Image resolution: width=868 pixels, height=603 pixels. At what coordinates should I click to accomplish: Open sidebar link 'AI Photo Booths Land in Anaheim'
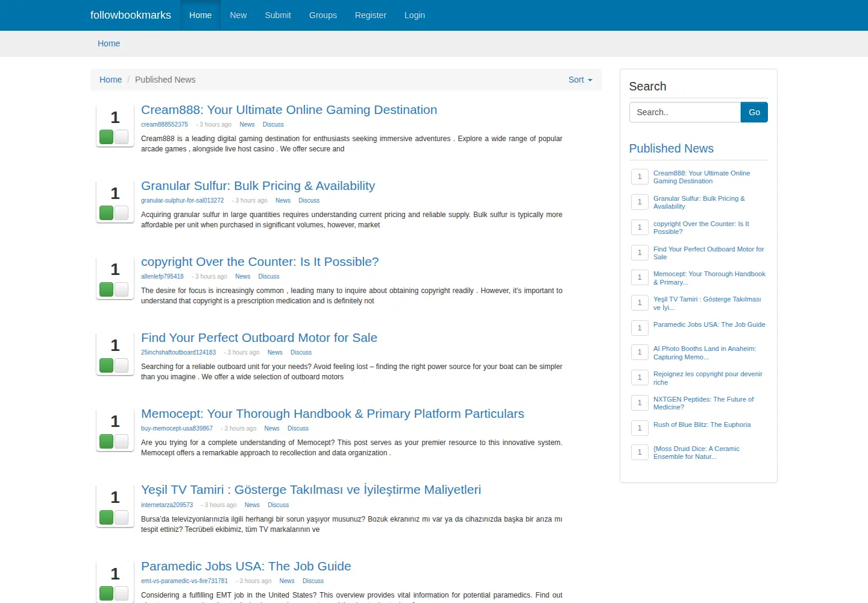pos(705,353)
